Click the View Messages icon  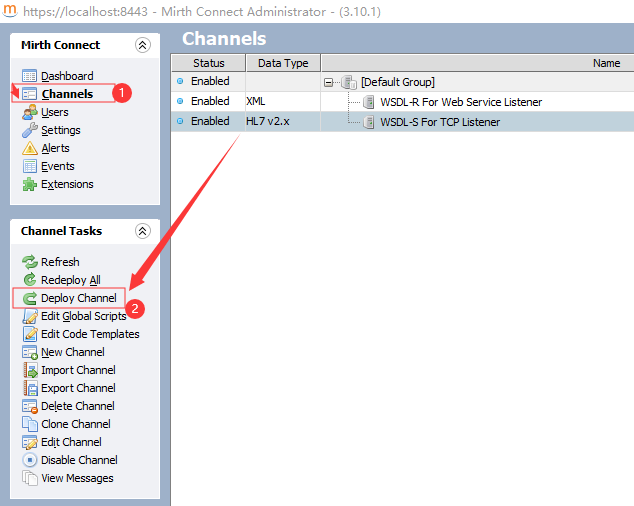tap(30, 478)
